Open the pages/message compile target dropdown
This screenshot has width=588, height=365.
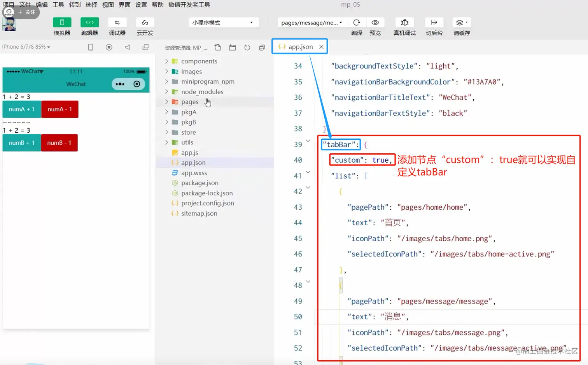312,23
